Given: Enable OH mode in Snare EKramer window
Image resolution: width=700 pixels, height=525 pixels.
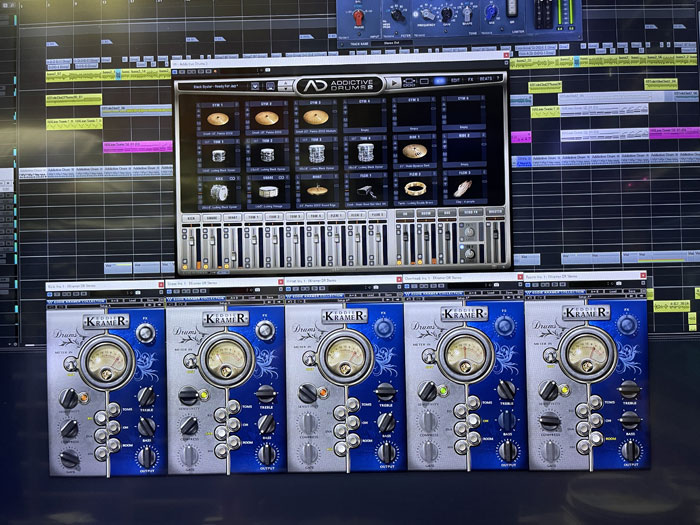Looking at the screenshot, I should coord(233,425).
